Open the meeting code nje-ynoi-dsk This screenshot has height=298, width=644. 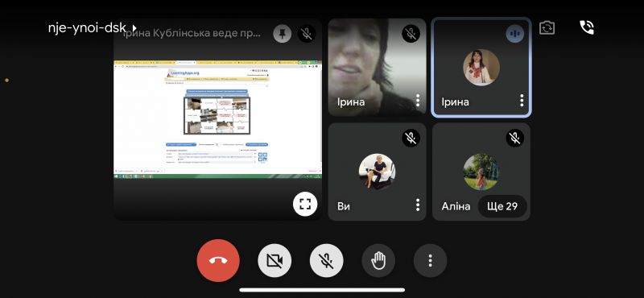click(x=87, y=28)
